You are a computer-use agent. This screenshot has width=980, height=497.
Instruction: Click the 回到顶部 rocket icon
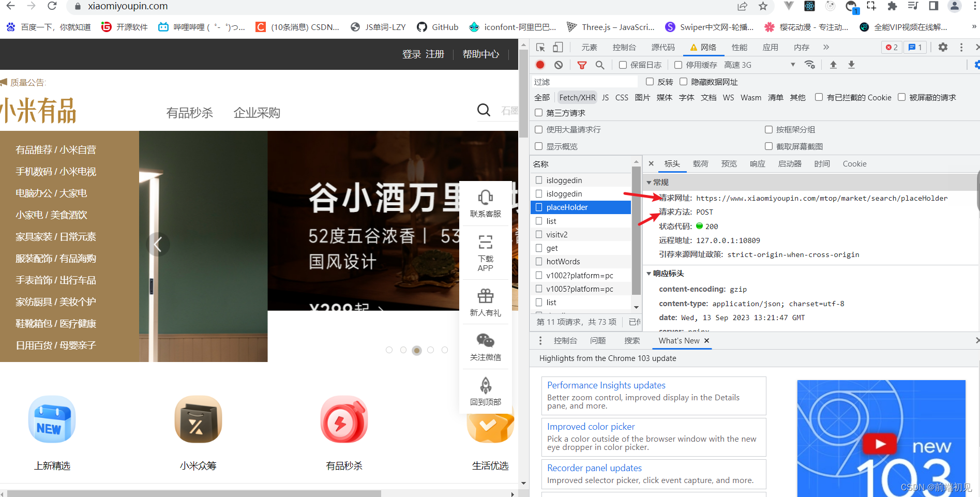click(486, 385)
